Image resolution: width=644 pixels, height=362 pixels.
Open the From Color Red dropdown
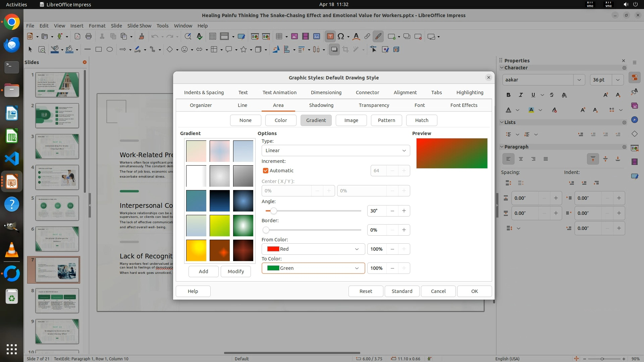coord(313,249)
